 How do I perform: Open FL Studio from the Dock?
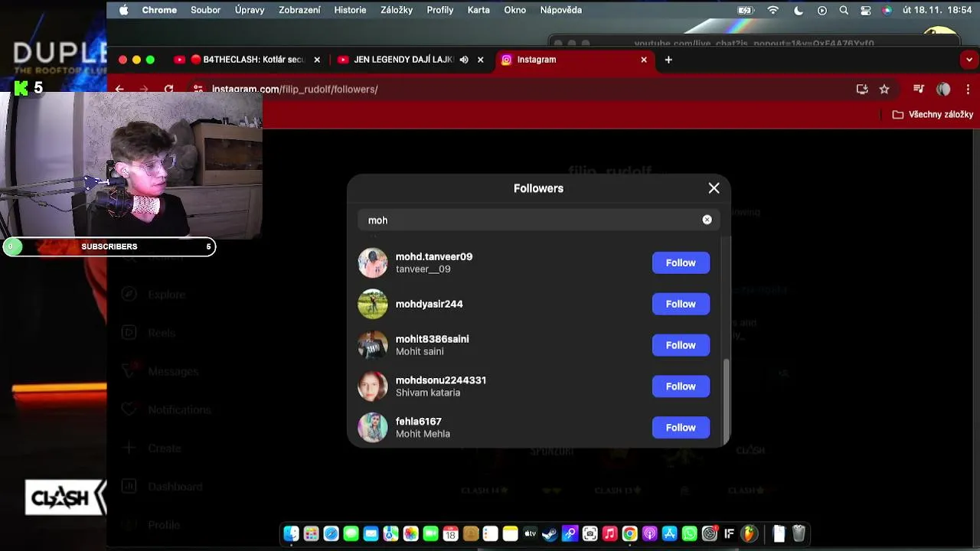pos(749,533)
